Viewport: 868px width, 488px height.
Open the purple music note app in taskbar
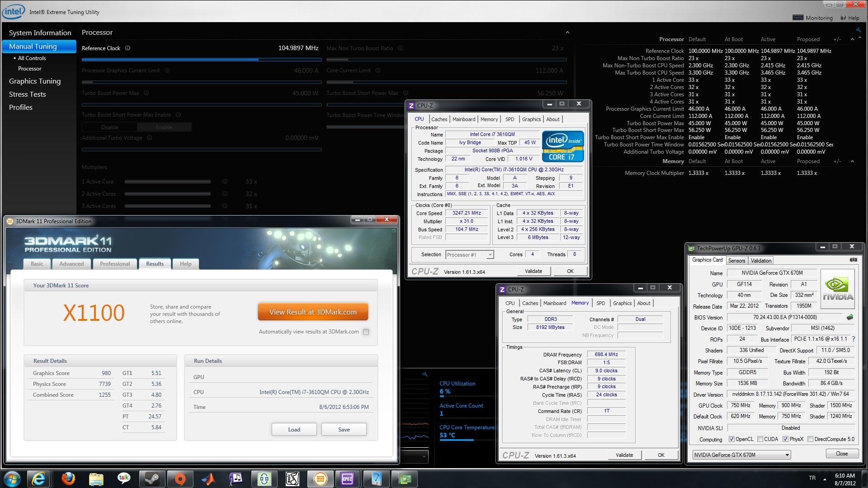tap(236, 479)
